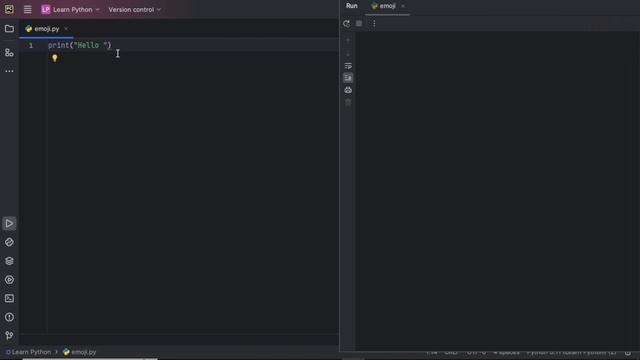This screenshot has height=360, width=640.
Task: Click the yellow light bulb quick-fix icon
Action: click(55, 58)
